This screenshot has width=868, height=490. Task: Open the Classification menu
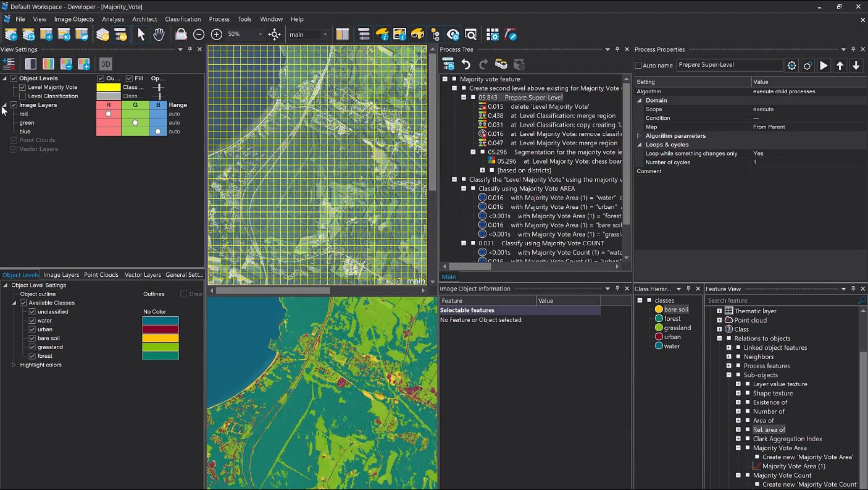tap(182, 19)
